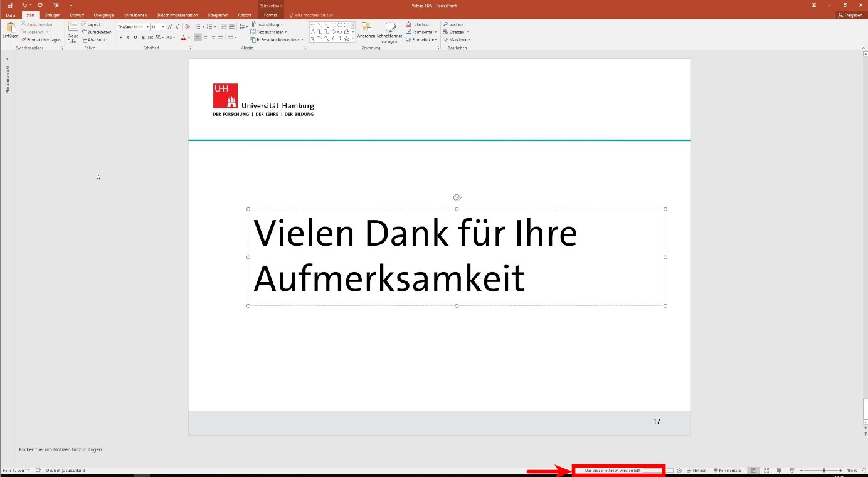Click the clear formatting eraser icon
Image resolution: width=868 pixels, height=477 pixels.
click(187, 27)
